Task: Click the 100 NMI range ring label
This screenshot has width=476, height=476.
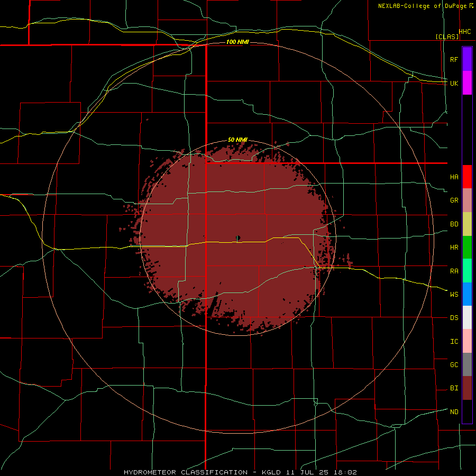Action: (x=237, y=42)
